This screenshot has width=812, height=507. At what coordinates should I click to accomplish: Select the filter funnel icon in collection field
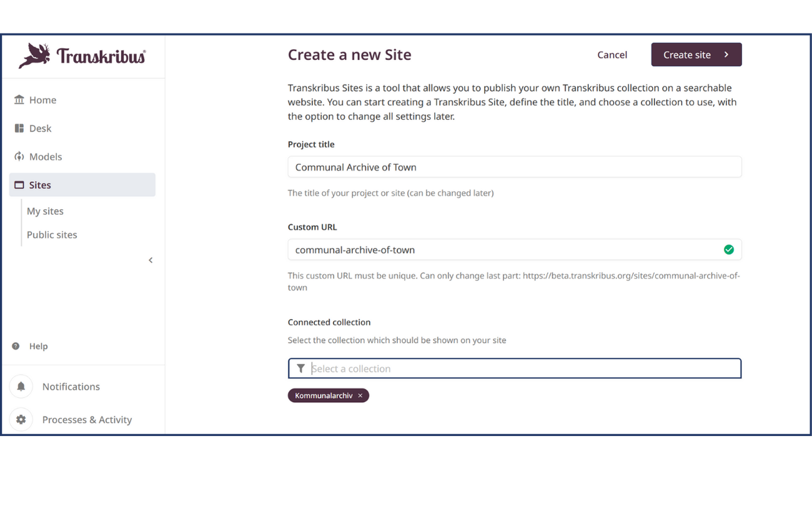pos(301,368)
